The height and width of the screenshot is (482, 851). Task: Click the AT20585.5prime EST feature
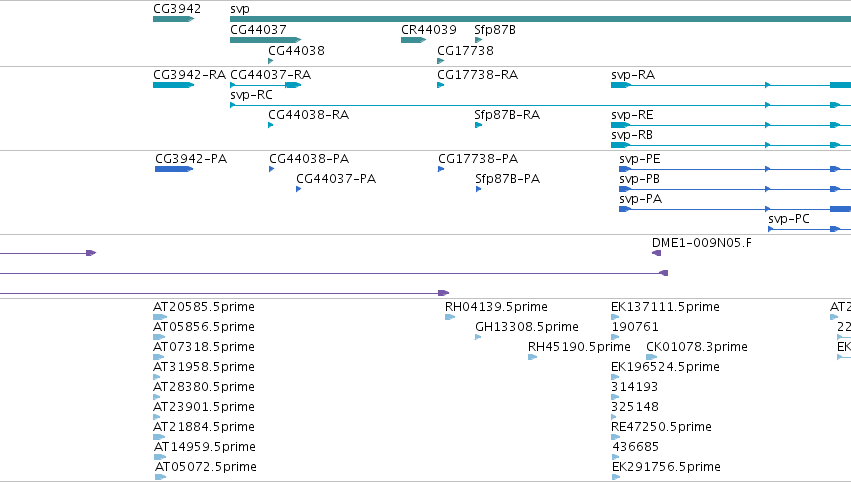160,317
